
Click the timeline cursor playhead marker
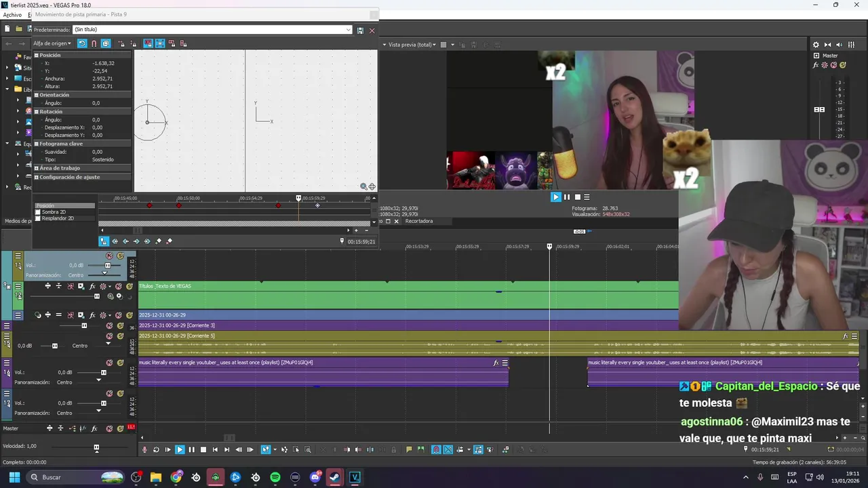click(x=550, y=247)
